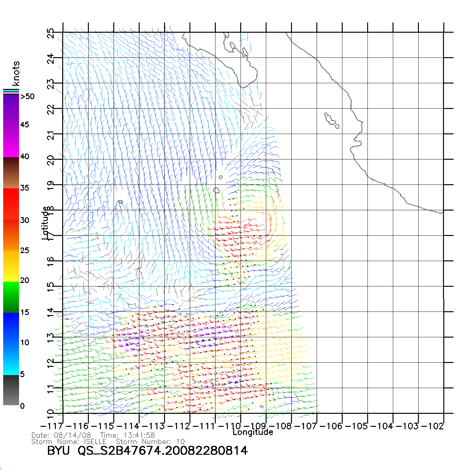Click the ">50" label on the color scale
476x470 pixels.
(27, 97)
